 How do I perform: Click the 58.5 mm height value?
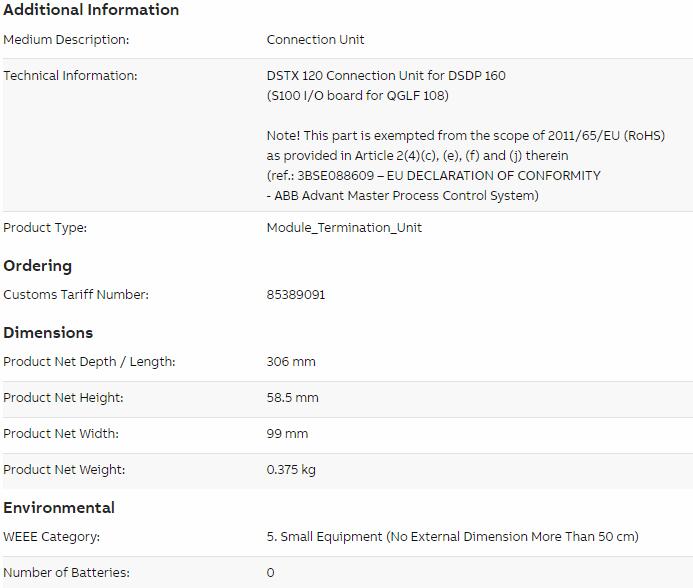(293, 397)
